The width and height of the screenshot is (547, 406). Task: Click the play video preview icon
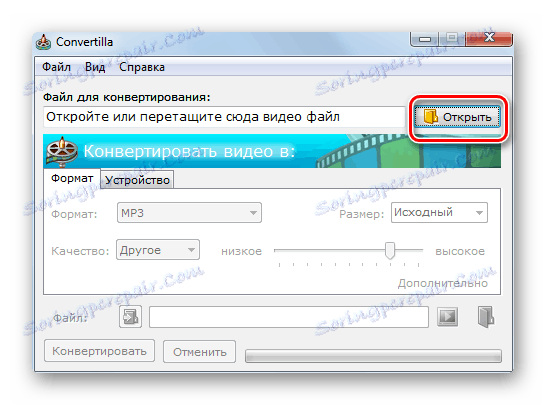(448, 316)
